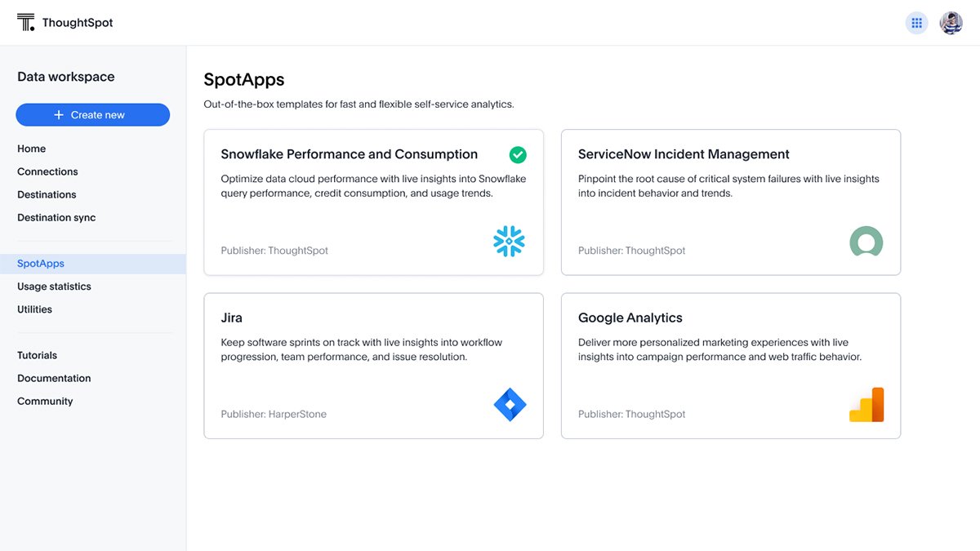Open the Snowflake Performance and Consumption SpotApp

coord(350,153)
